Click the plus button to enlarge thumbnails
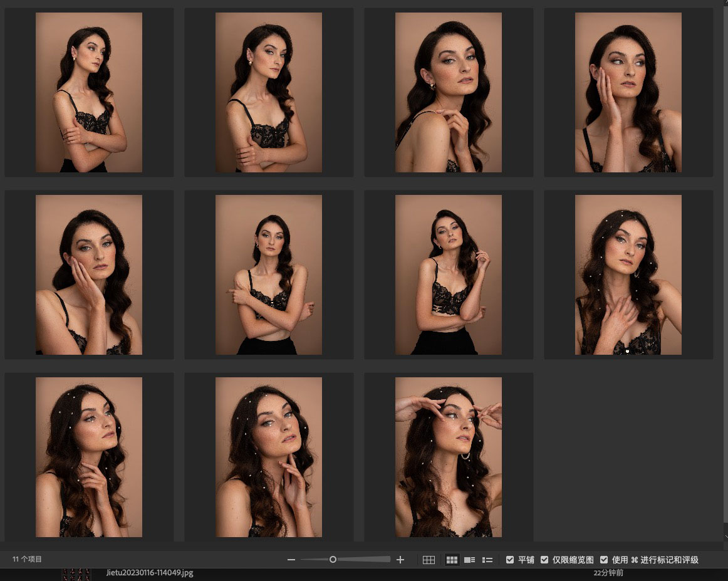 (401, 560)
